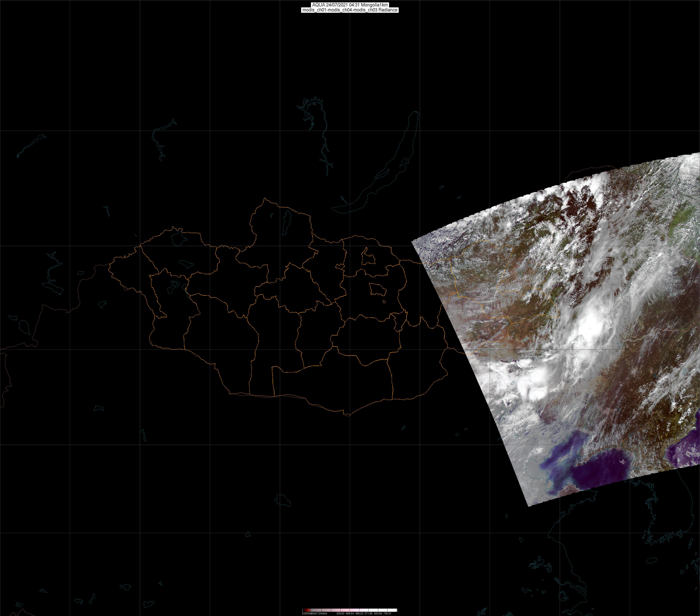Viewport: 700px width, 616px height.
Task: Click the 0.00 Watts/m^2/micro unit label
Action: point(315,614)
